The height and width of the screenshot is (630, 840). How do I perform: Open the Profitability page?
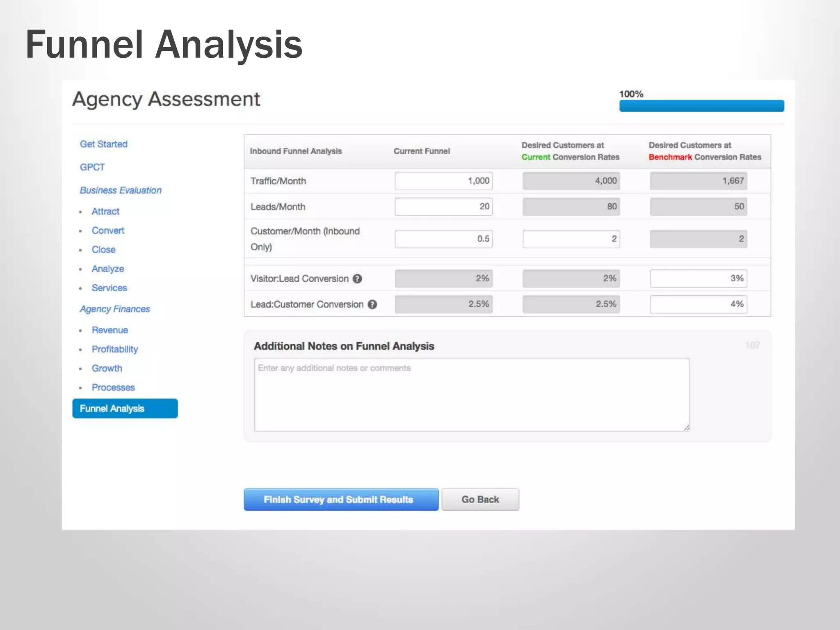[115, 349]
